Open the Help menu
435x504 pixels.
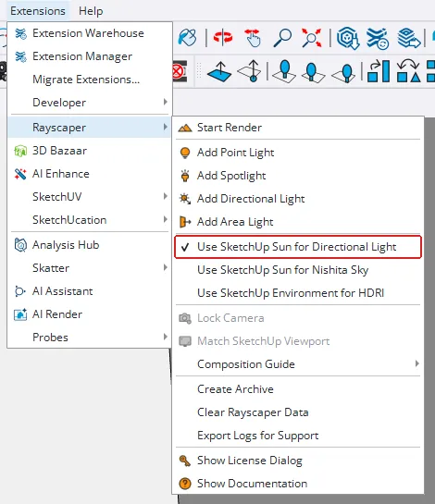91,11
